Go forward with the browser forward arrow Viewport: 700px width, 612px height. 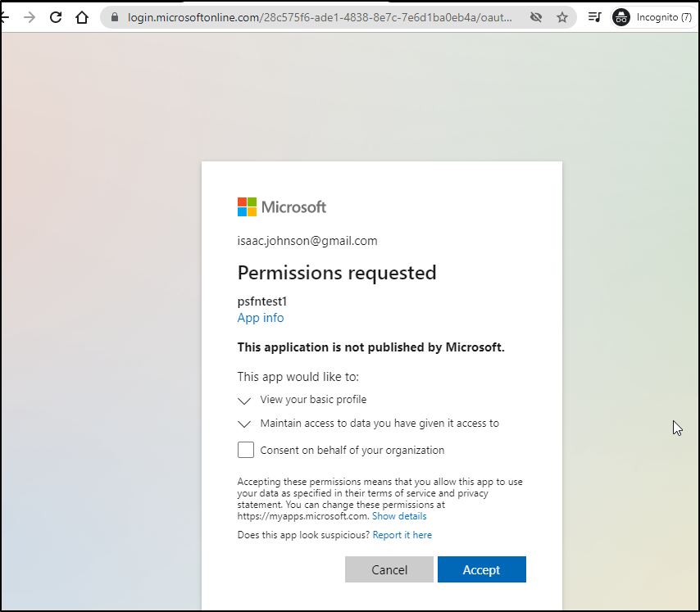pyautogui.click(x=30, y=17)
